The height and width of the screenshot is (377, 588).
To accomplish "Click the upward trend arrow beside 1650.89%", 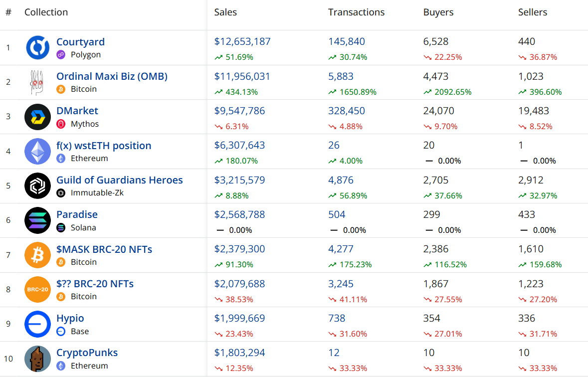I will click(332, 92).
